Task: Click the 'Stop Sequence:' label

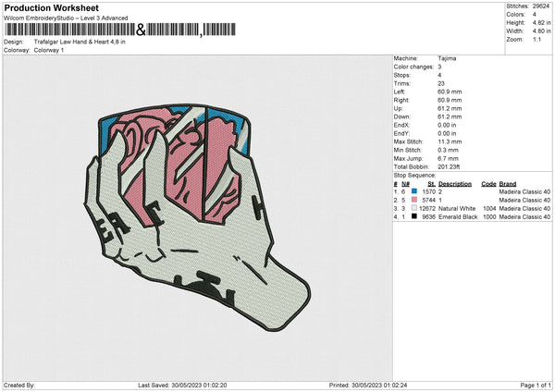Action: pos(414,175)
